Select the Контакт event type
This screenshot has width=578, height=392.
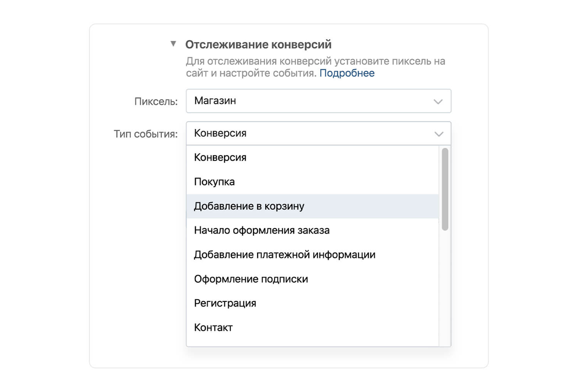coord(313,328)
